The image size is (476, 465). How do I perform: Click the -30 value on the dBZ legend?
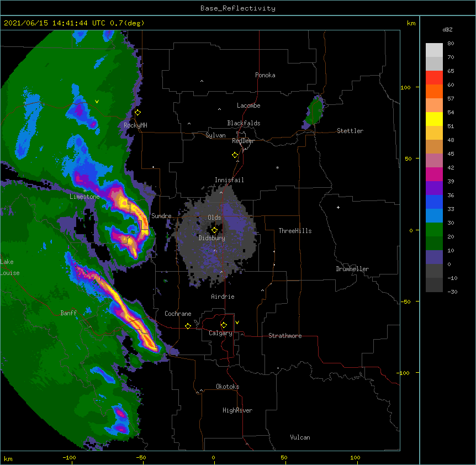point(452,292)
